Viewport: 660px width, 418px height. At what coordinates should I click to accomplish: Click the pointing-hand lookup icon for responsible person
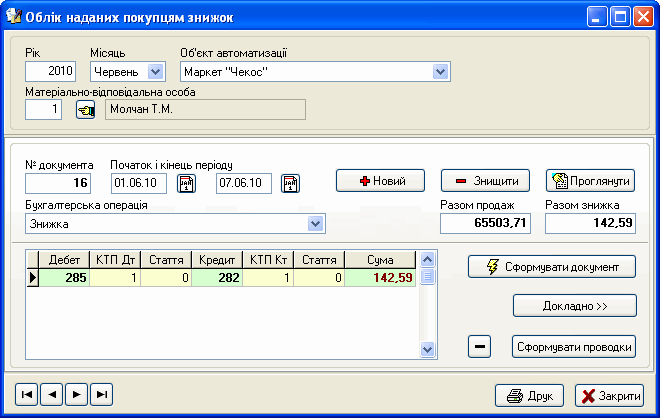point(85,110)
